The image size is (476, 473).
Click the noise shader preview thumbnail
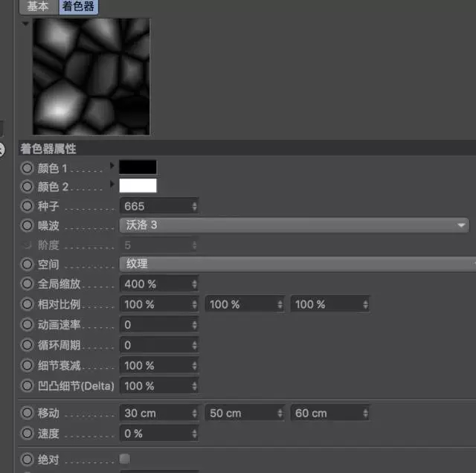coord(91,77)
